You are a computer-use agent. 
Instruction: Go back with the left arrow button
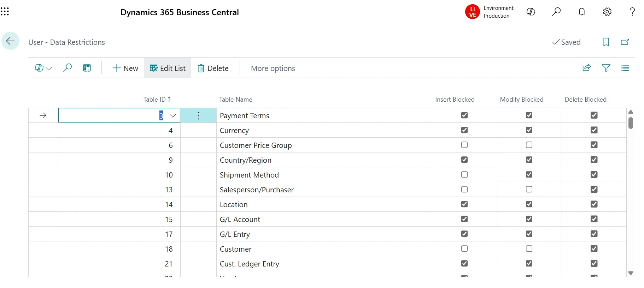[x=10, y=41]
